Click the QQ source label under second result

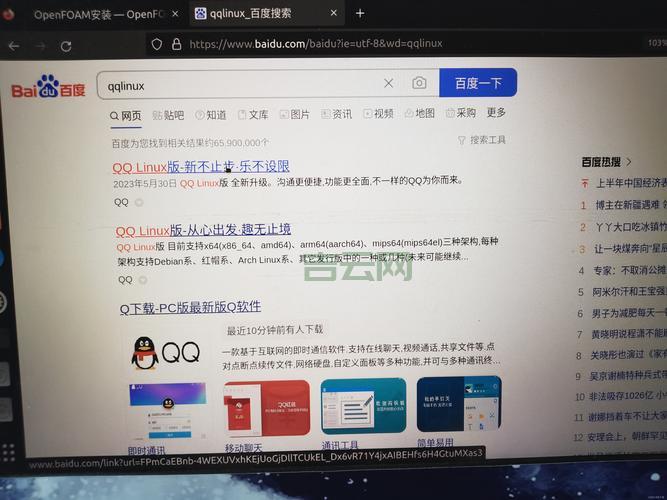[125, 280]
